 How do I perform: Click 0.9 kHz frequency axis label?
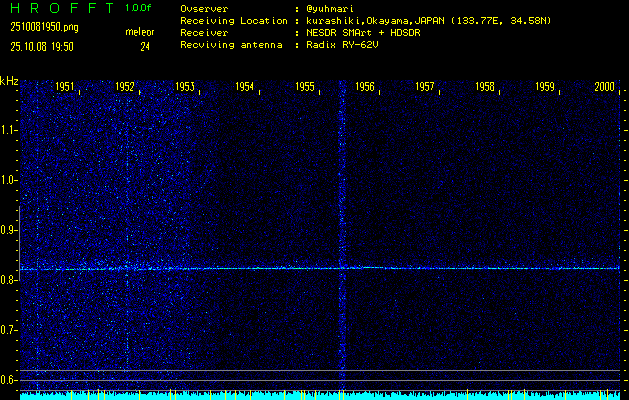point(8,230)
